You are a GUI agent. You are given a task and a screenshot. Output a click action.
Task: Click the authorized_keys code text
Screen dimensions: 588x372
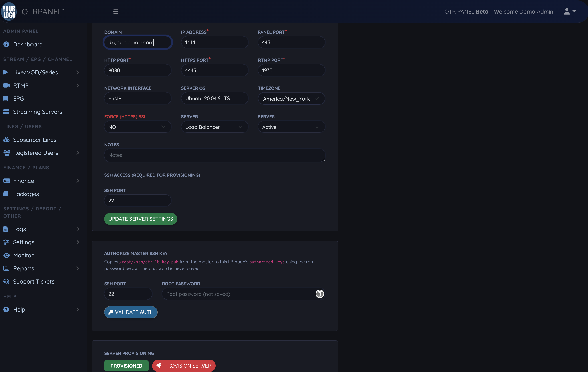click(x=267, y=262)
